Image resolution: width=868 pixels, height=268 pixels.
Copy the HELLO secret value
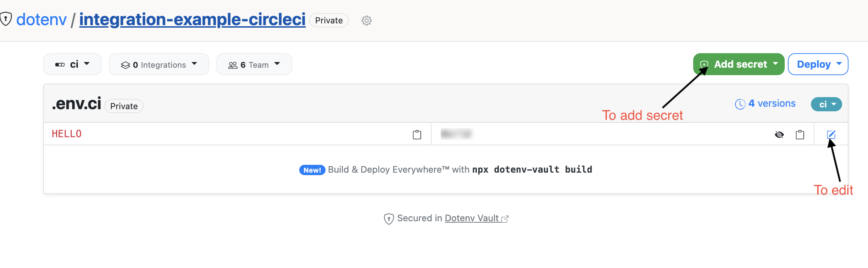[x=800, y=135]
